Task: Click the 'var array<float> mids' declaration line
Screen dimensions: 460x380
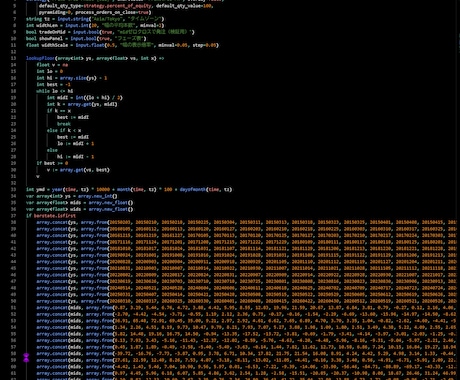Action: tap(80, 203)
